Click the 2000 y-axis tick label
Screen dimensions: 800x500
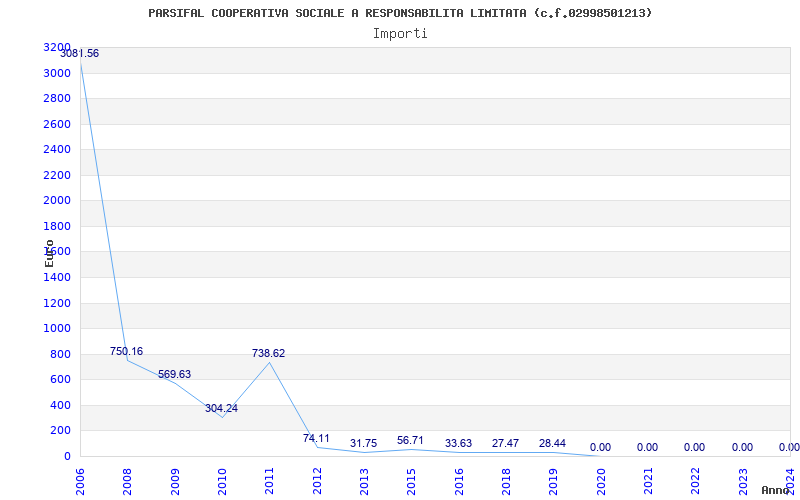[57, 200]
